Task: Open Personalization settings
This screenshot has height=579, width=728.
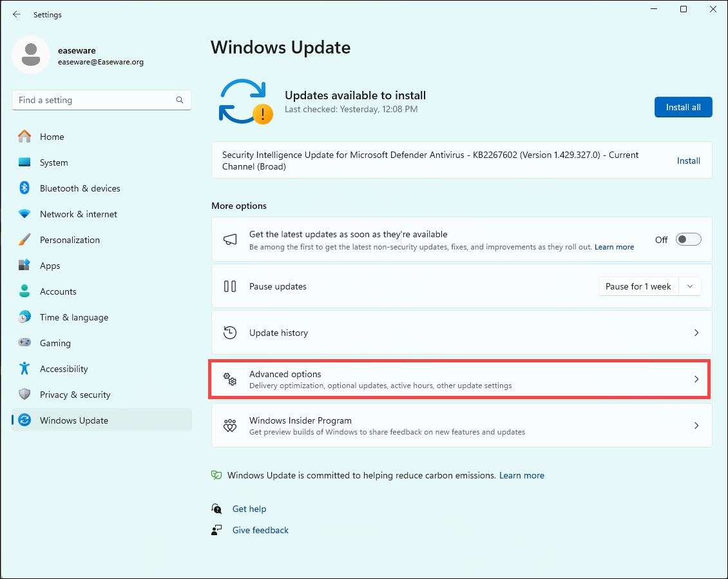Action: tap(102, 240)
